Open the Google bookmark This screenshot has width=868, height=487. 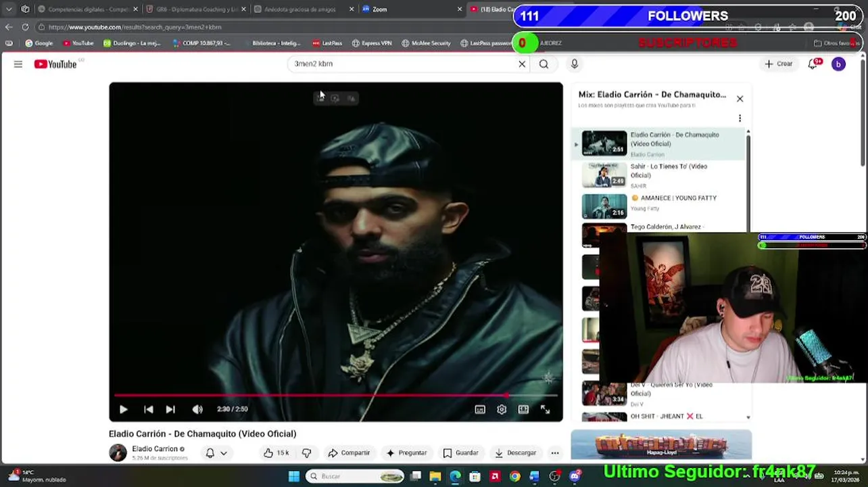[x=39, y=43]
